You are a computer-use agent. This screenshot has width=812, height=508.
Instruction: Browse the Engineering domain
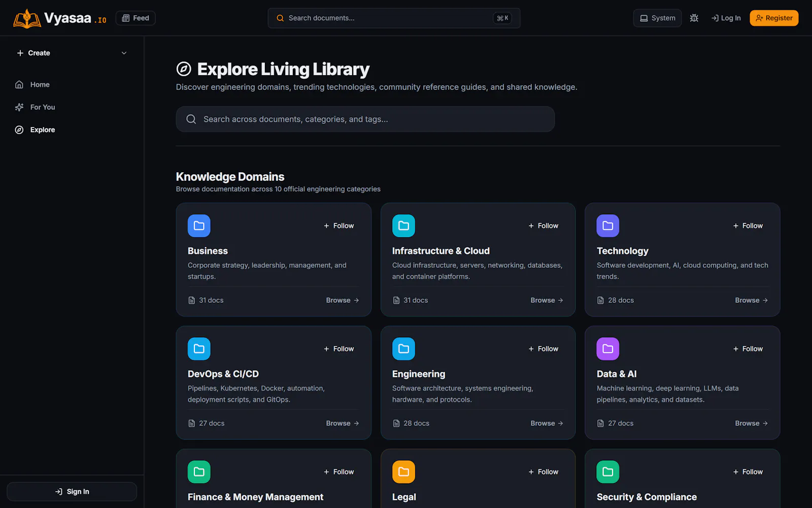click(547, 423)
